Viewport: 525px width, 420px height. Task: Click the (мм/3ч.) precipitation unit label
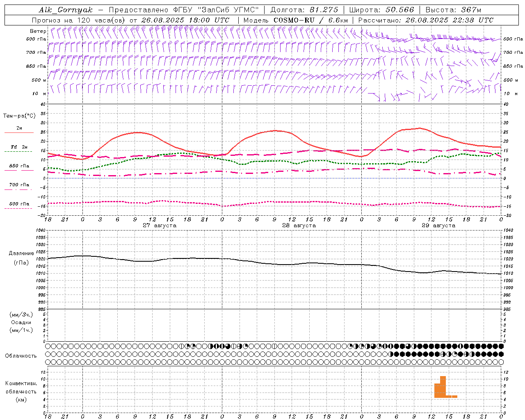[21, 315]
